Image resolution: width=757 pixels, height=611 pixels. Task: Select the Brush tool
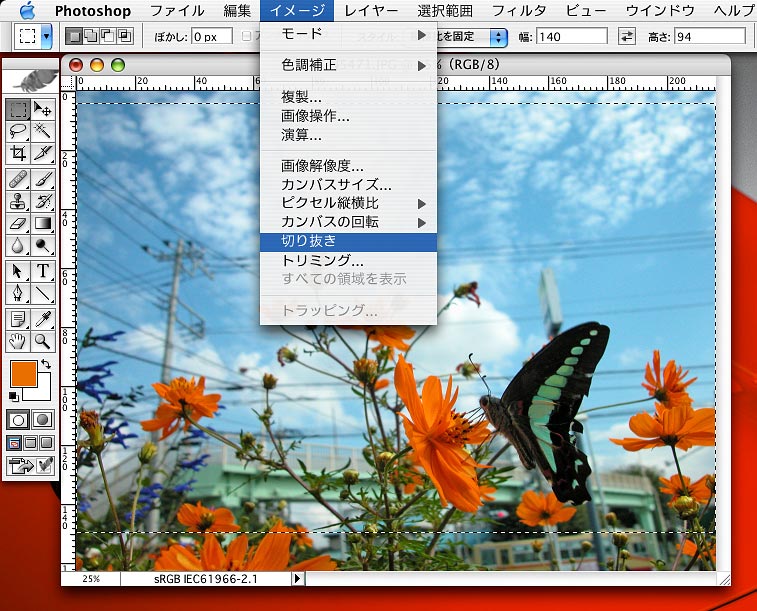[x=43, y=180]
